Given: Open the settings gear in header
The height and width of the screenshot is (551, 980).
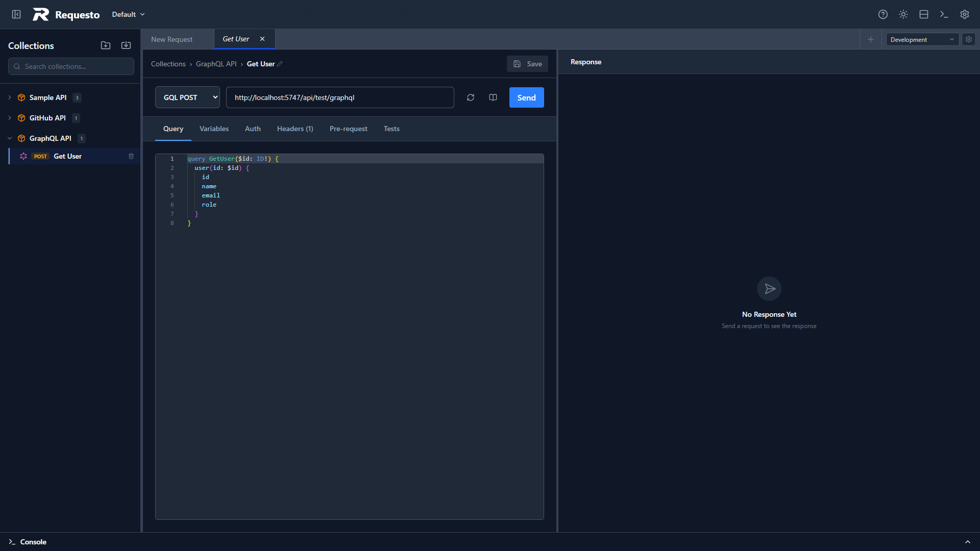Looking at the screenshot, I should tap(965, 14).
